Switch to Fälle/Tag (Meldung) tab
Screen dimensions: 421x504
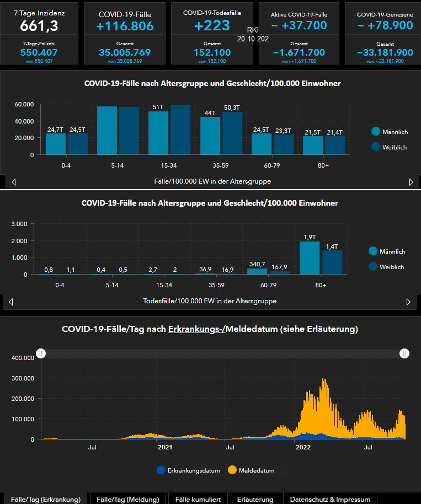click(127, 499)
